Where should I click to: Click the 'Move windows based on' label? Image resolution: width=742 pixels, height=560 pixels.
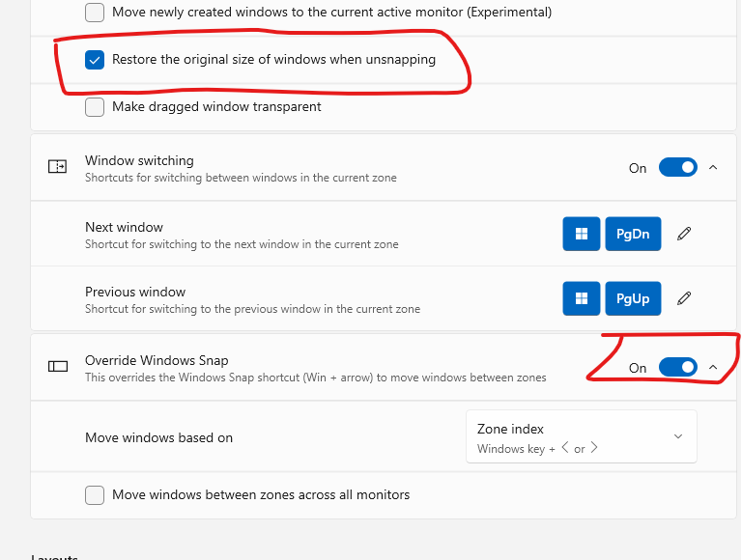(x=159, y=437)
